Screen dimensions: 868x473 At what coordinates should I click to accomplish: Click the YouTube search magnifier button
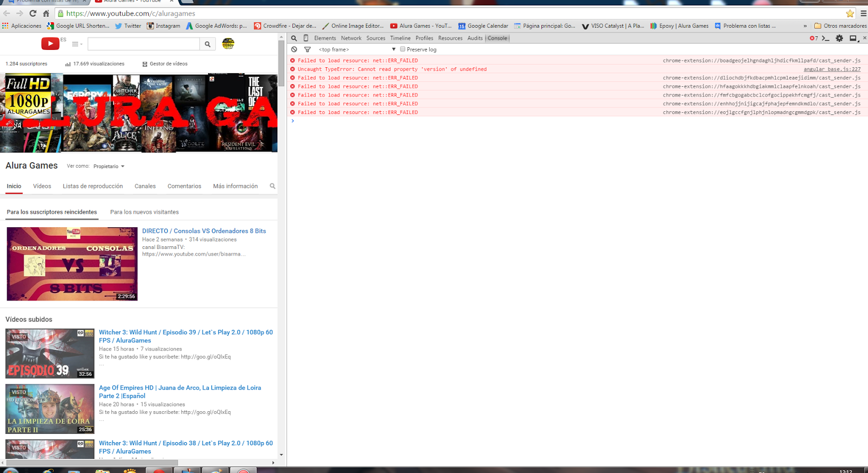click(208, 44)
